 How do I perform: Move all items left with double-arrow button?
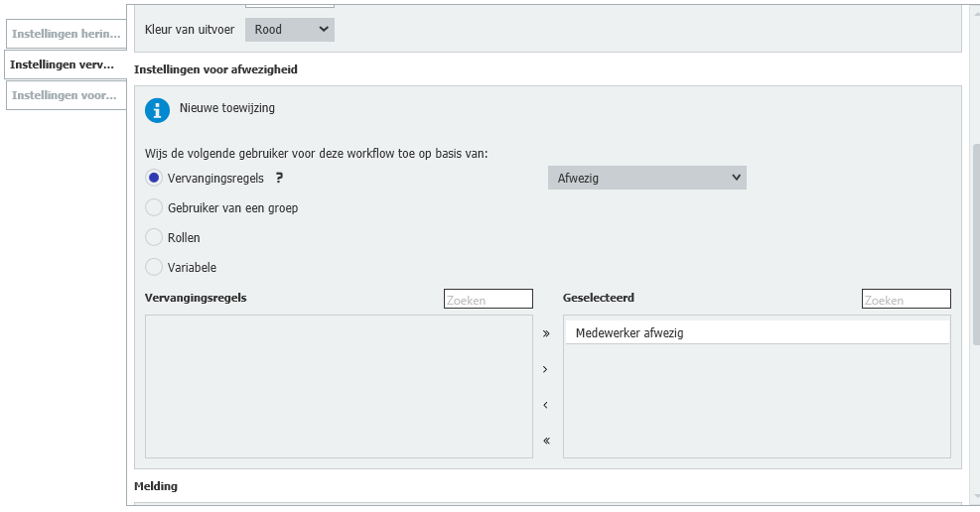coord(546,442)
